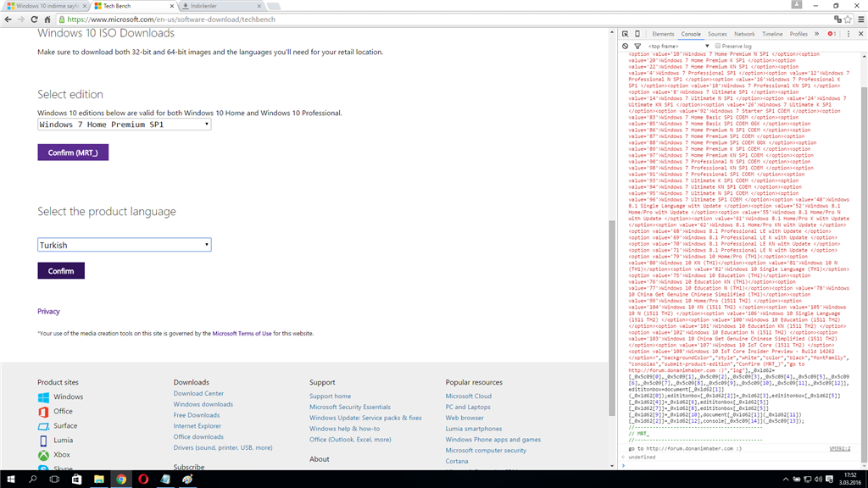
Task: Click the Office logo in Product sites
Action: click(x=43, y=412)
